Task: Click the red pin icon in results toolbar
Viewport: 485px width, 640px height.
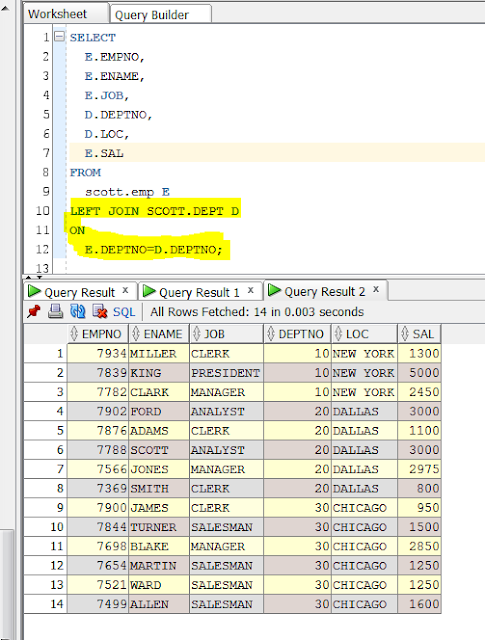Action: point(34,312)
